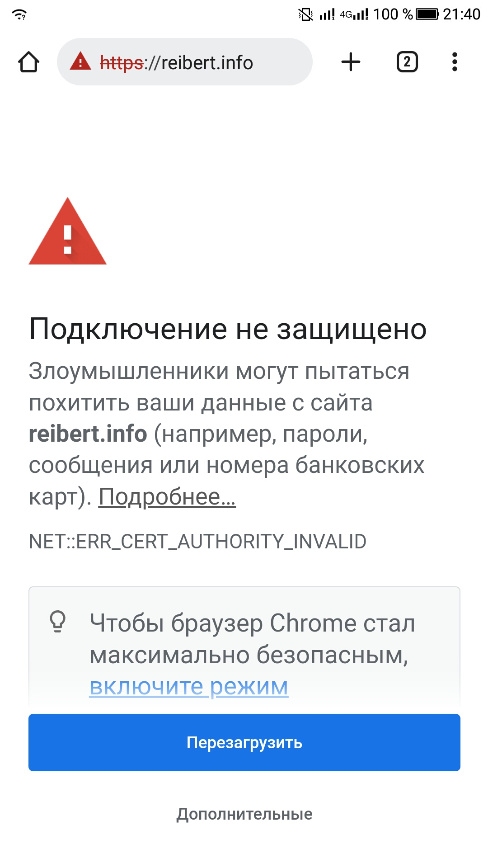Image resolution: width=488 pixels, height=868 pixels.
Task: Open the tab switcher showing 2 tabs
Action: click(x=407, y=62)
